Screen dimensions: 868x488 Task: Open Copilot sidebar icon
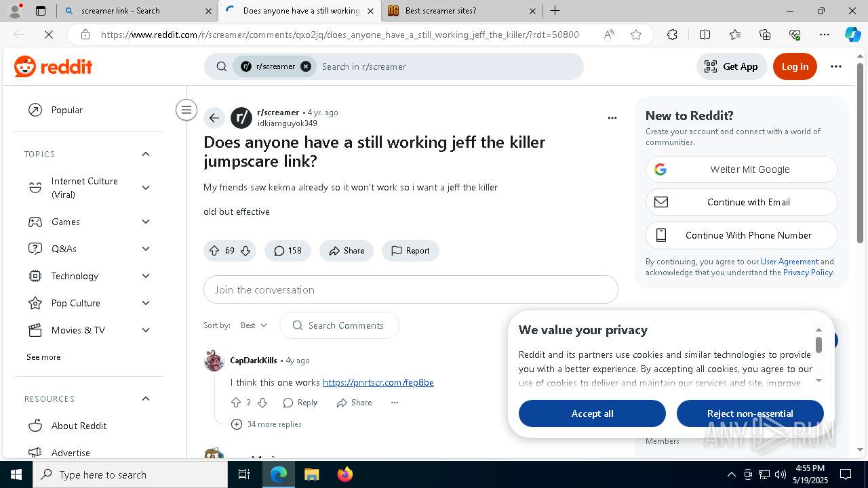point(852,35)
